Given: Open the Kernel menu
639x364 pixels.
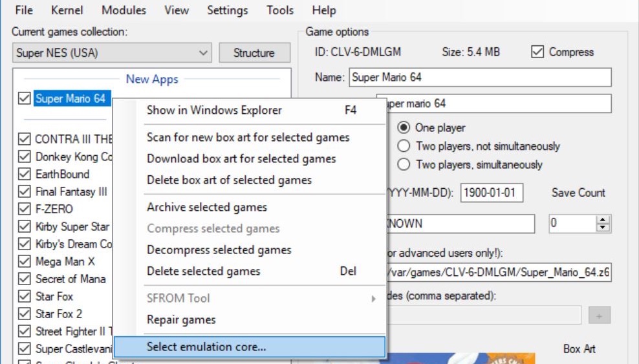Looking at the screenshot, I should coord(67,10).
